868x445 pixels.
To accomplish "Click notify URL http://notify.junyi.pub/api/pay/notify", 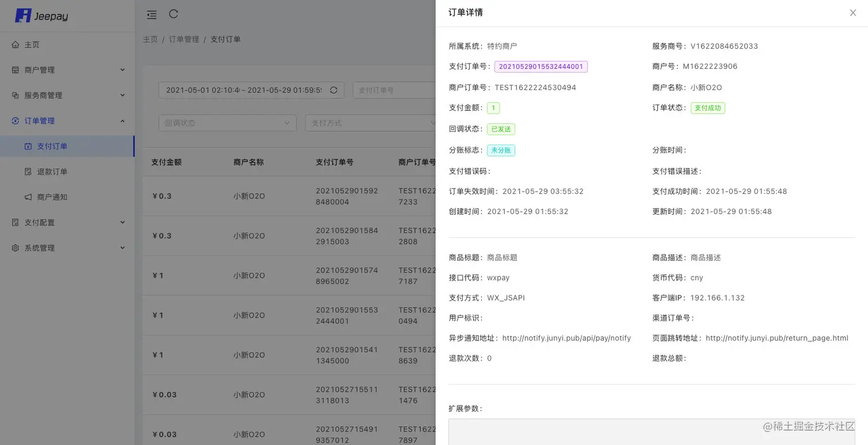I will point(567,338).
